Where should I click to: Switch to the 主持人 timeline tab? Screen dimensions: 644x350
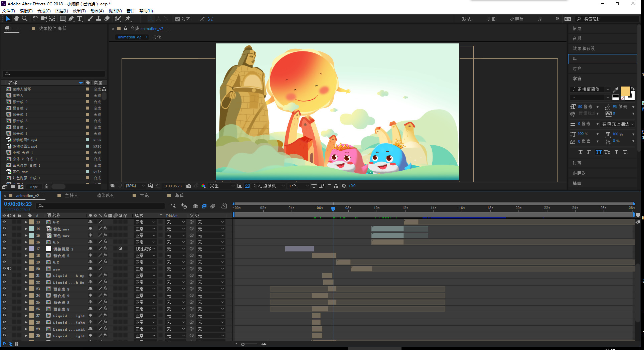click(71, 195)
